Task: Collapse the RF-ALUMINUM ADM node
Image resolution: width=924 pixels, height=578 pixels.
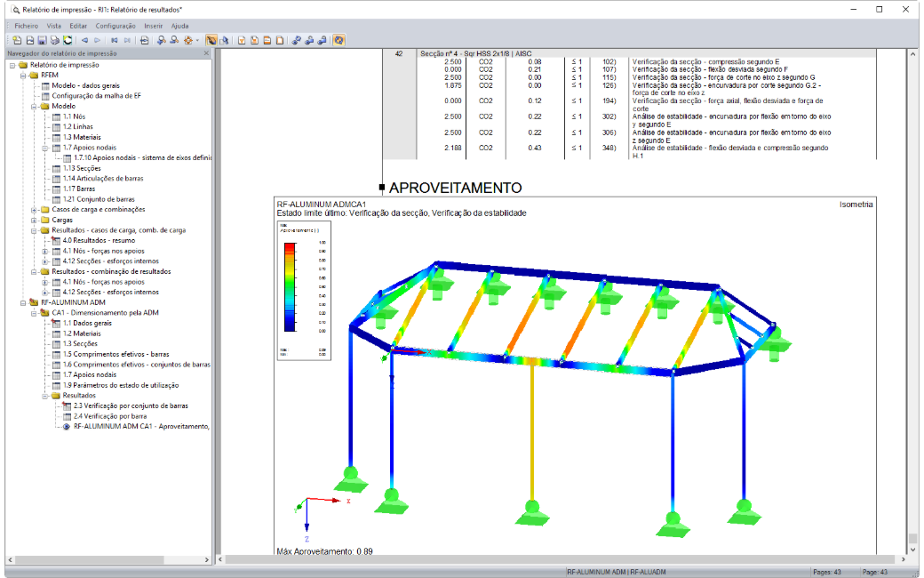Action: click(23, 302)
